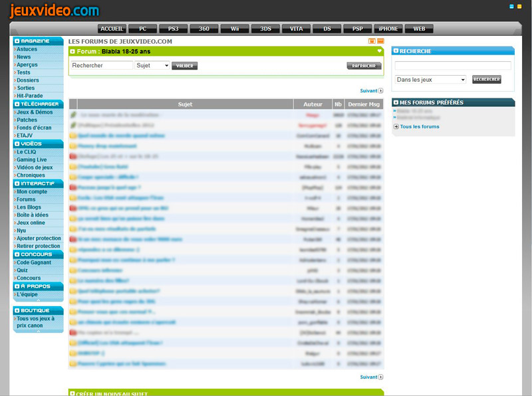Viewport: 532px width, 396px height.
Task: Click the À PROPOS section plus icon
Action: pos(17,286)
